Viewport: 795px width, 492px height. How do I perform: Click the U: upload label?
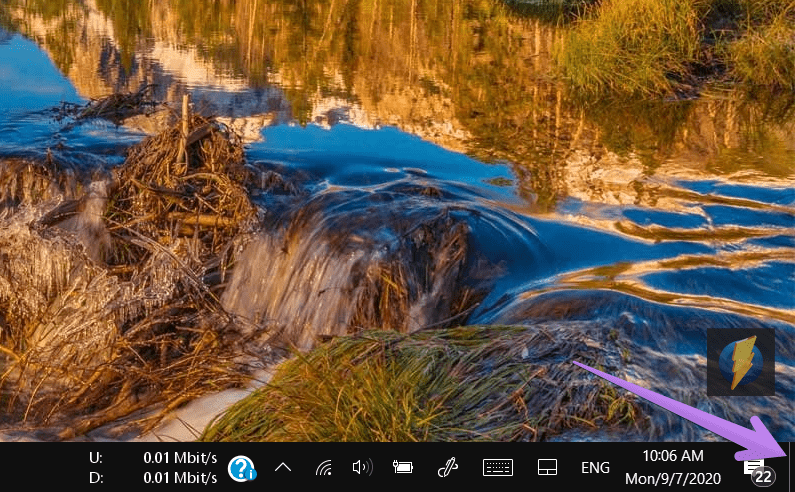point(96,458)
